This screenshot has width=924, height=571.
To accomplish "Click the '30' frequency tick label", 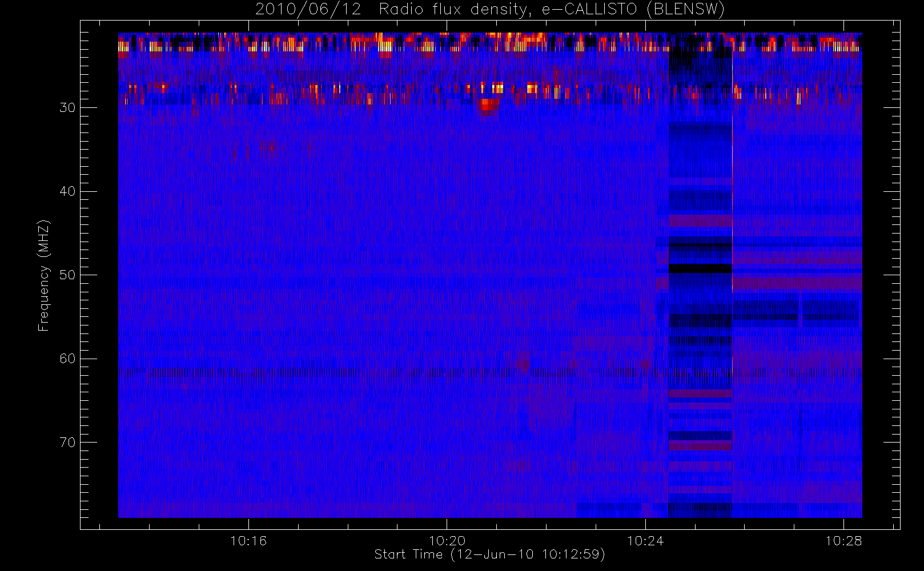I will click(x=67, y=108).
